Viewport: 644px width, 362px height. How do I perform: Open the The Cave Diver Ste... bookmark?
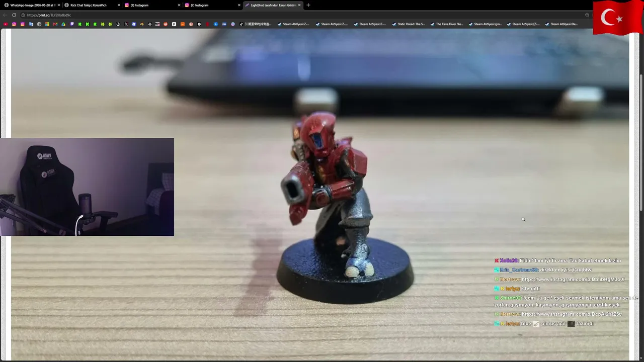446,24
